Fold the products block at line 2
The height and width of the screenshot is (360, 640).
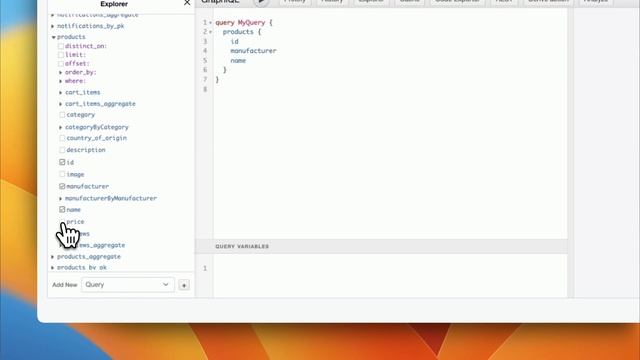(211, 32)
